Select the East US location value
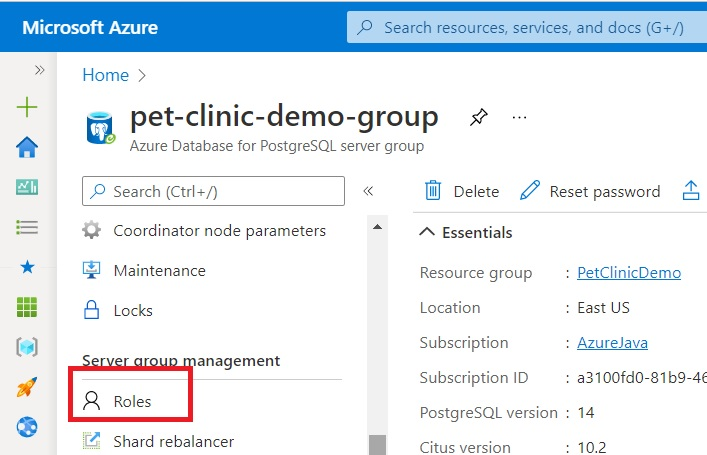Viewport: 707px width, 455px height. (603, 308)
